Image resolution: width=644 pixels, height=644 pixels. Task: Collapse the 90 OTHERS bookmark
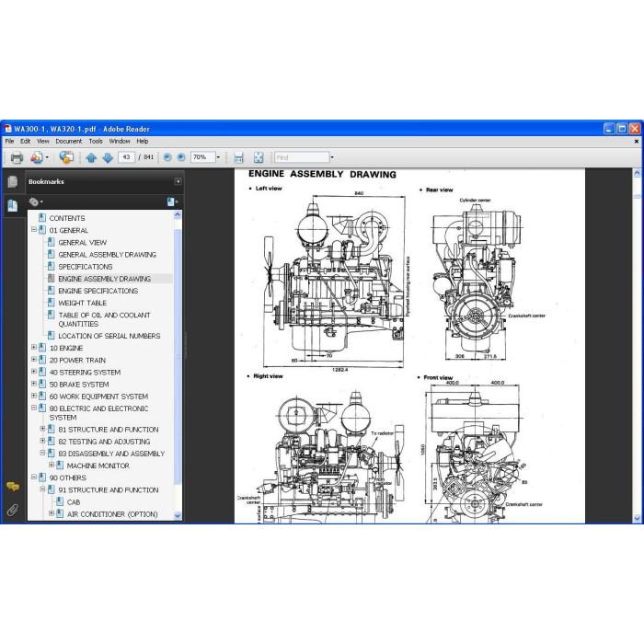pyautogui.click(x=34, y=477)
